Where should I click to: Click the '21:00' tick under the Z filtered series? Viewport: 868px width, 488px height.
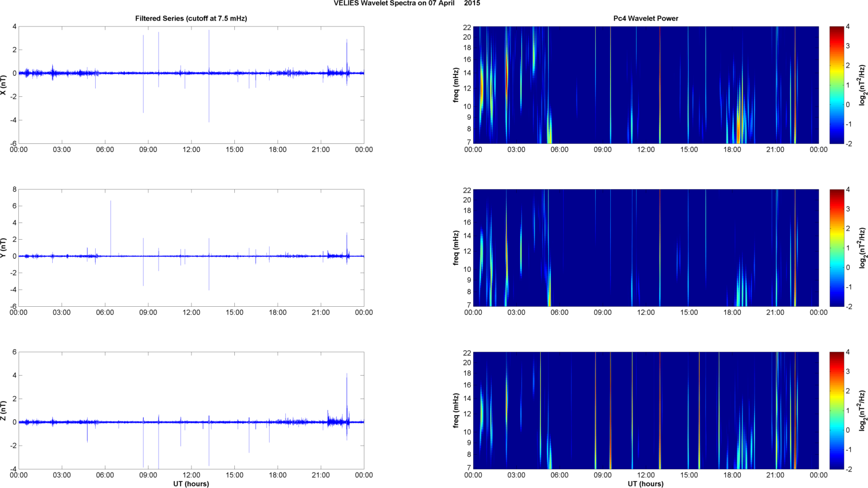[321, 475]
